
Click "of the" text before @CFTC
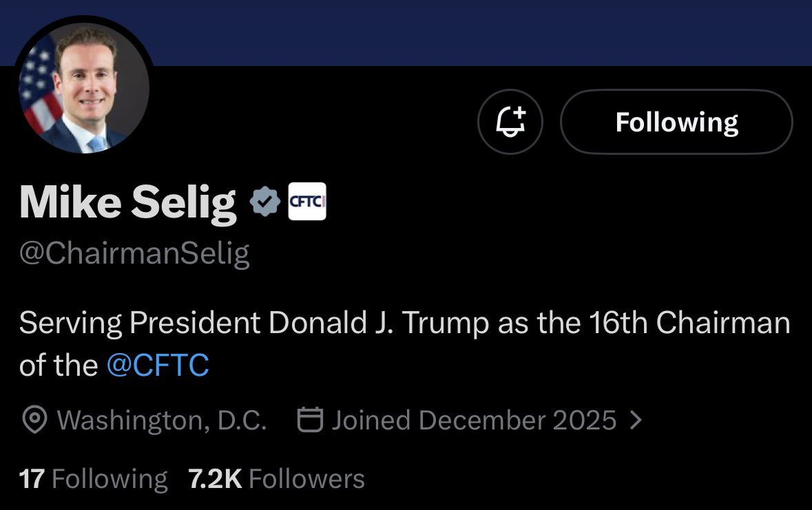(x=59, y=365)
